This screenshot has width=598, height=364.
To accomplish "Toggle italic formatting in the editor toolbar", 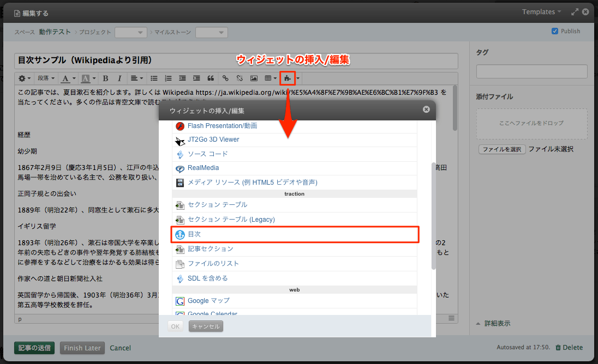I will (119, 78).
